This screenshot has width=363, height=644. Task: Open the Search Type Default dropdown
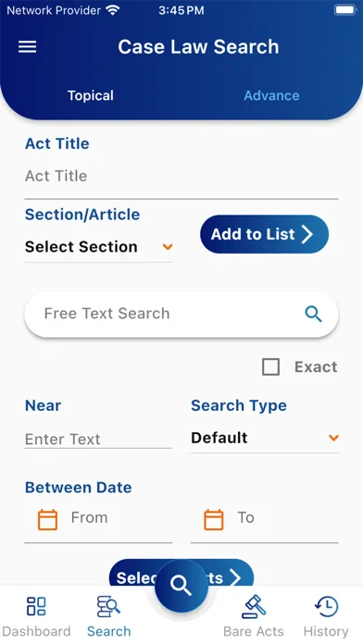point(264,438)
